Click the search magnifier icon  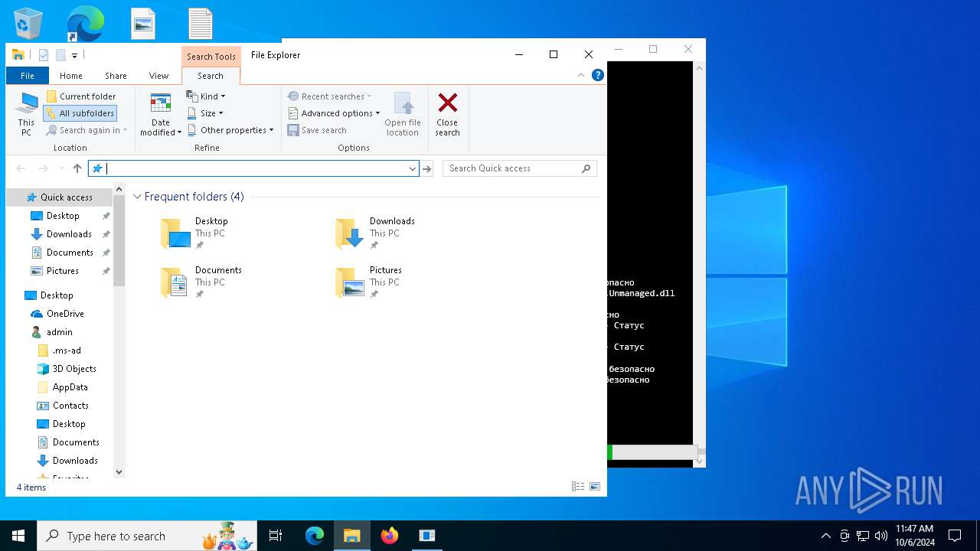click(586, 168)
